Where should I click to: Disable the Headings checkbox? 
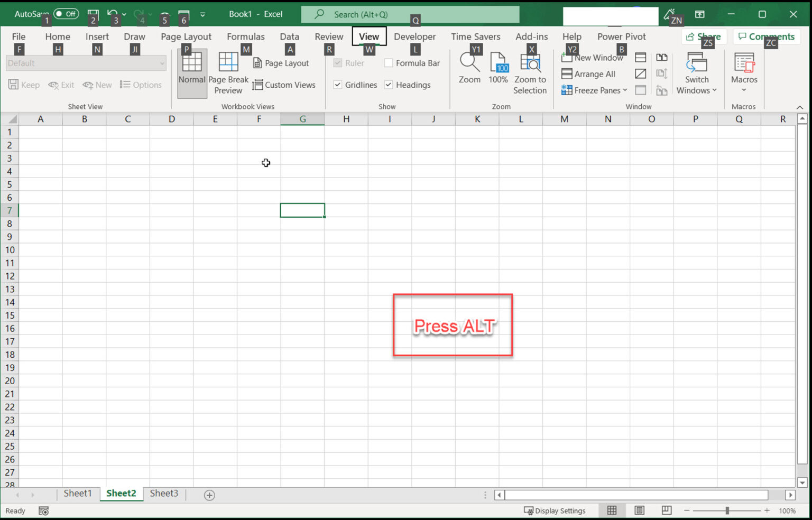(x=389, y=85)
